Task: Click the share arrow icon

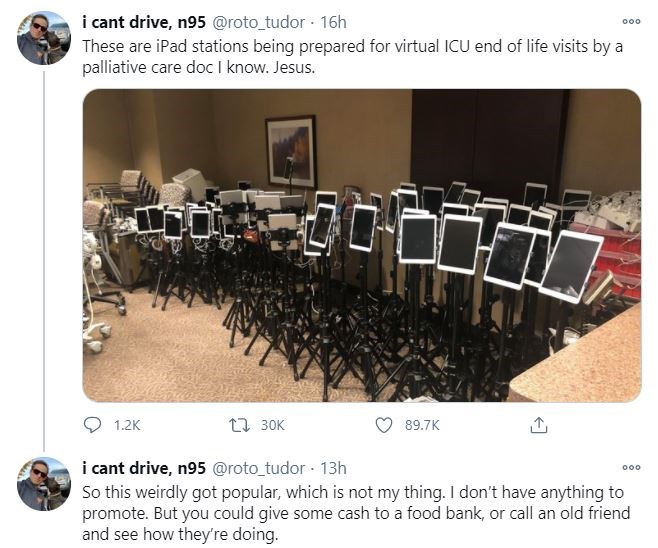Action: pos(538,425)
